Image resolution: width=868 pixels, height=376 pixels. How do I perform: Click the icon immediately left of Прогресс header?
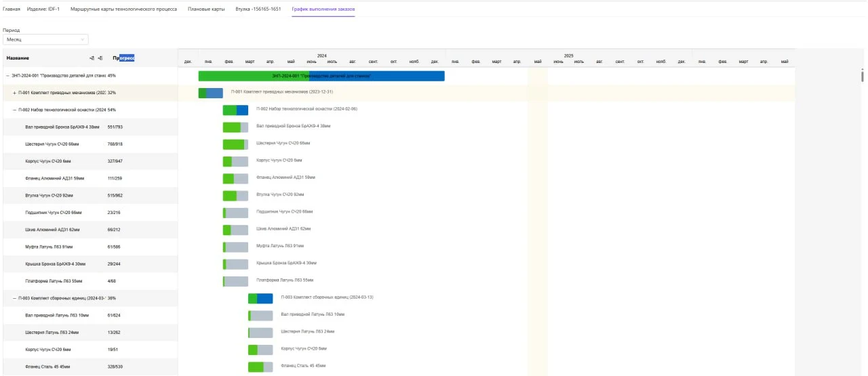coord(100,58)
